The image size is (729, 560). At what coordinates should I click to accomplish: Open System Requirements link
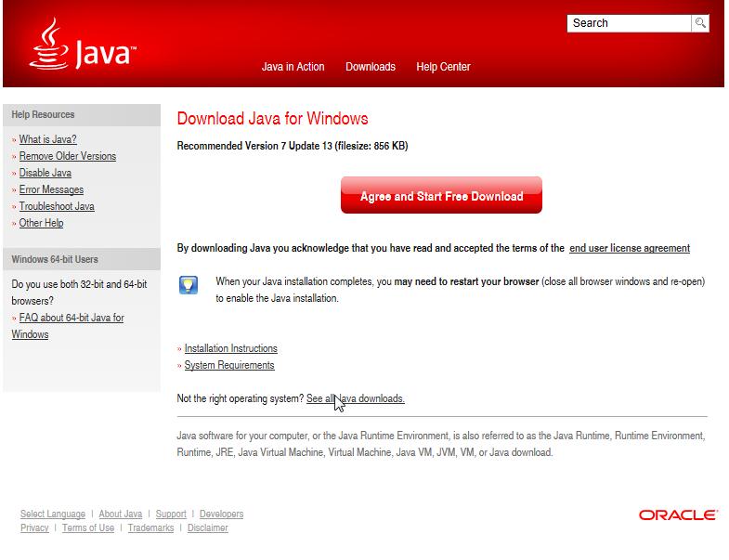click(229, 365)
